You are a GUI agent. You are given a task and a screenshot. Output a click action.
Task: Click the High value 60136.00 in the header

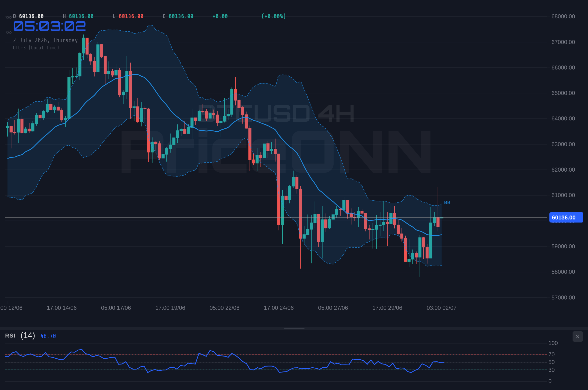81,16
